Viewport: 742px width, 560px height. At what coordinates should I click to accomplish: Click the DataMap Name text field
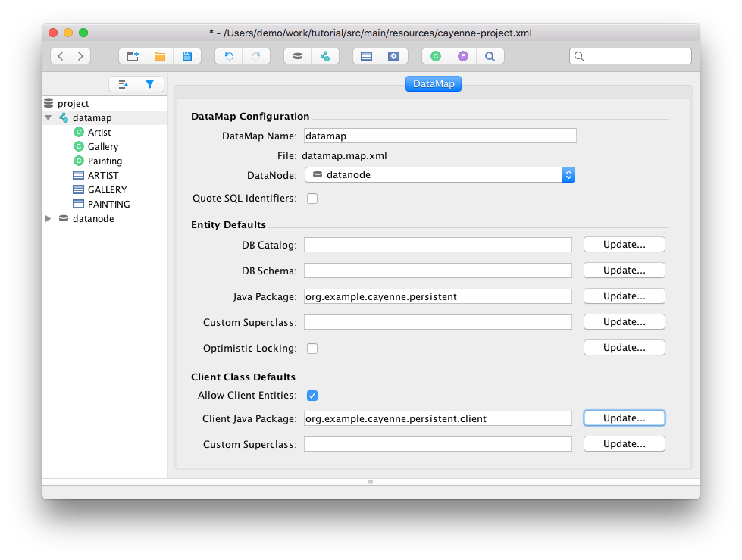pyautogui.click(x=440, y=136)
